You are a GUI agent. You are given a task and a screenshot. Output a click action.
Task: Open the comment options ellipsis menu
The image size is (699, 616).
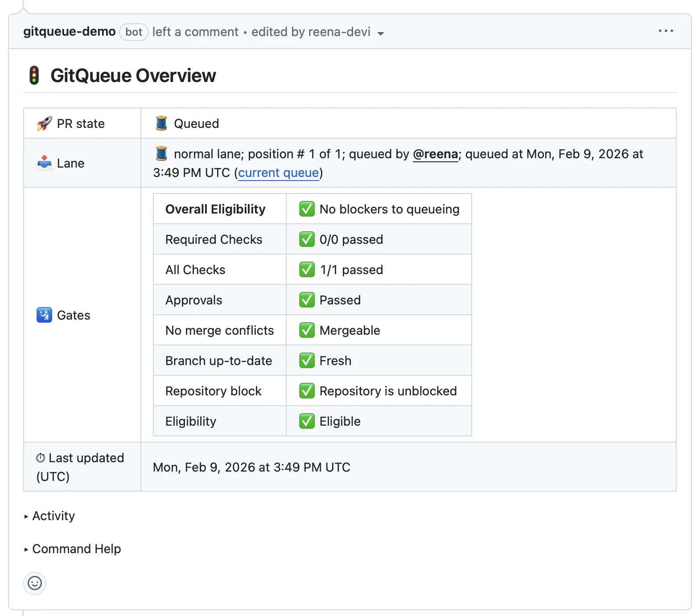click(666, 31)
